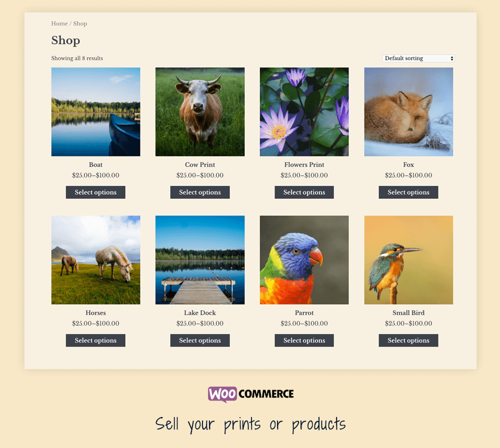The height and width of the screenshot is (448, 500).
Task: Select options for the Parrot print
Action: click(x=304, y=340)
